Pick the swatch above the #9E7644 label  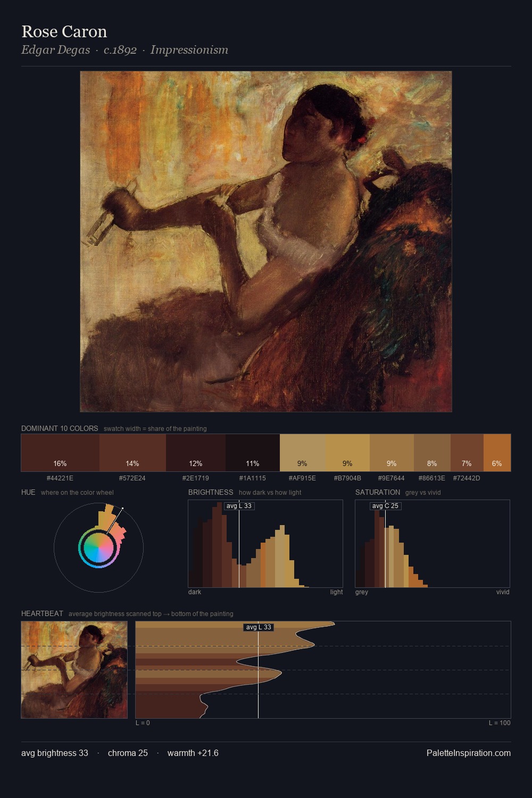pos(392,453)
